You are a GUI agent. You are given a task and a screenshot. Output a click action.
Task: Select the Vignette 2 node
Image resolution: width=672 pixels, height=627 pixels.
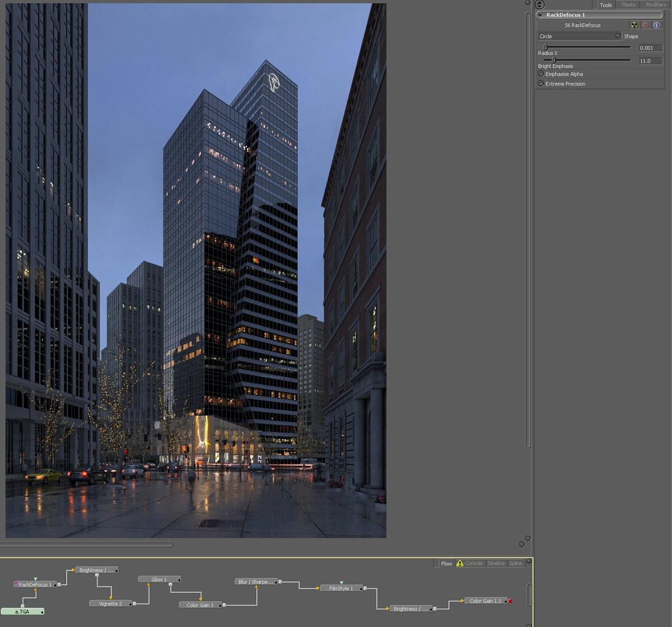tap(110, 604)
